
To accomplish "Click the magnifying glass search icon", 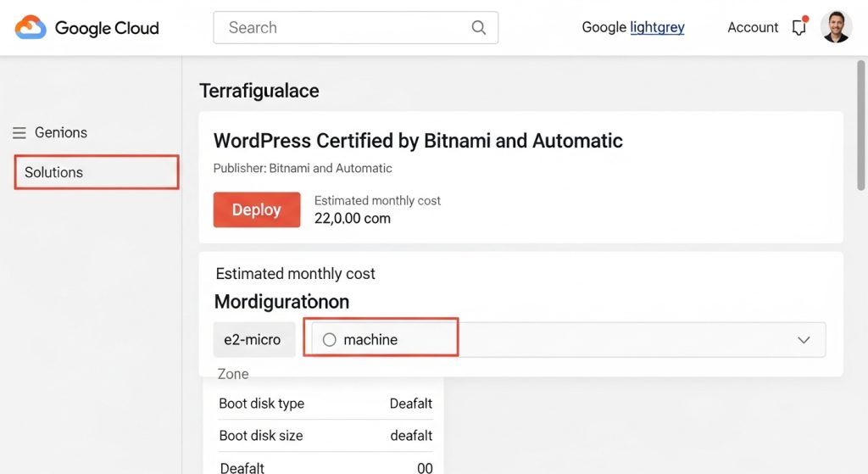I will click(x=479, y=27).
